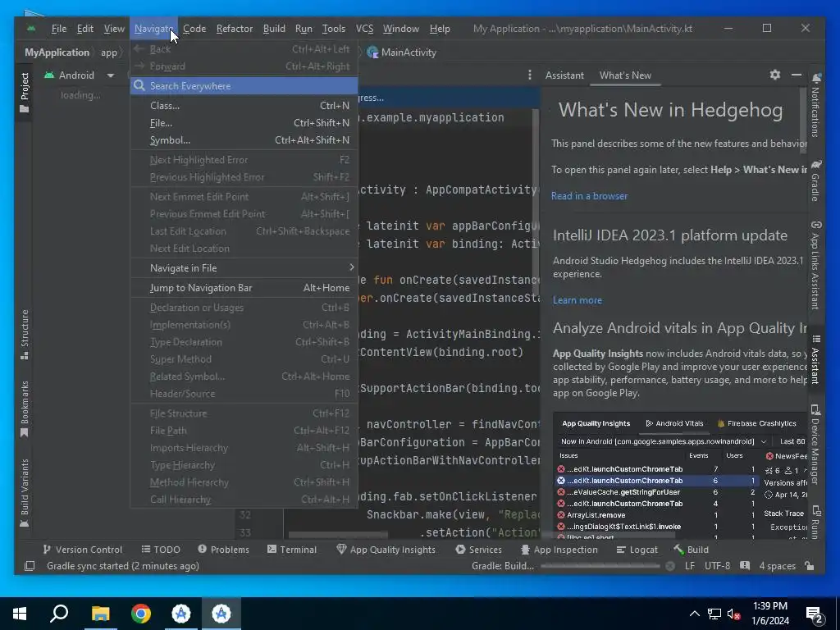Choose File... from the Navigate menu
The image size is (840, 630).
[x=244, y=123]
